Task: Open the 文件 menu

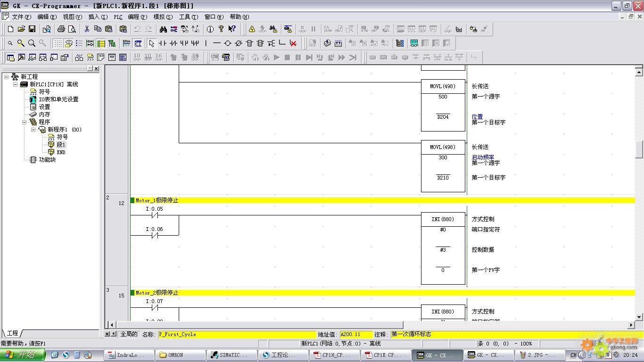Action: [x=22, y=16]
